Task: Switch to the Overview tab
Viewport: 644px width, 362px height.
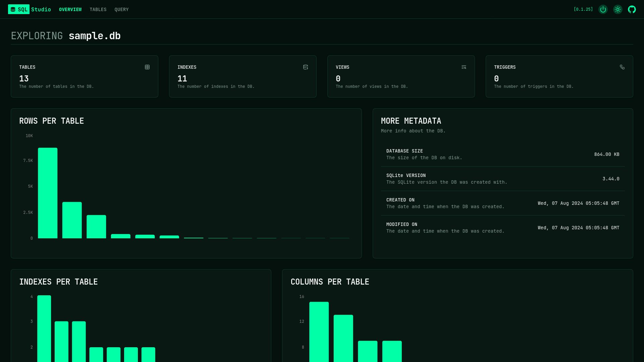Action: (70, 9)
